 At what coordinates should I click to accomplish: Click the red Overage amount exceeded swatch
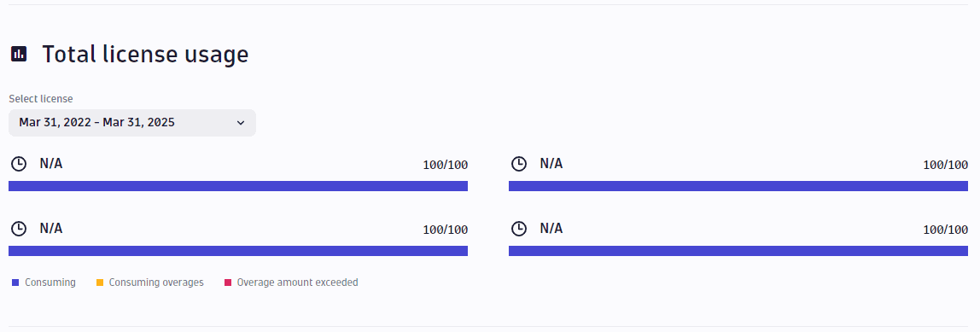[228, 282]
